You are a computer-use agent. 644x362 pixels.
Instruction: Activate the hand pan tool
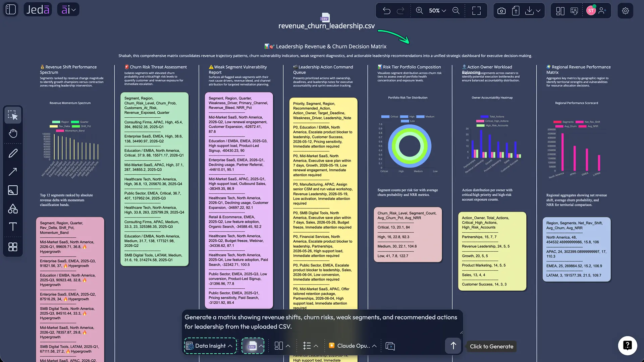(x=13, y=133)
